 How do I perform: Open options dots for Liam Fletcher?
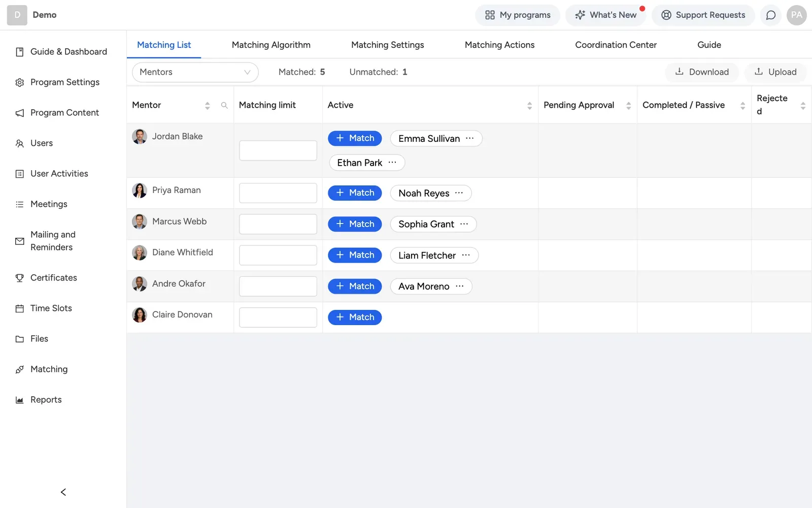(x=466, y=255)
